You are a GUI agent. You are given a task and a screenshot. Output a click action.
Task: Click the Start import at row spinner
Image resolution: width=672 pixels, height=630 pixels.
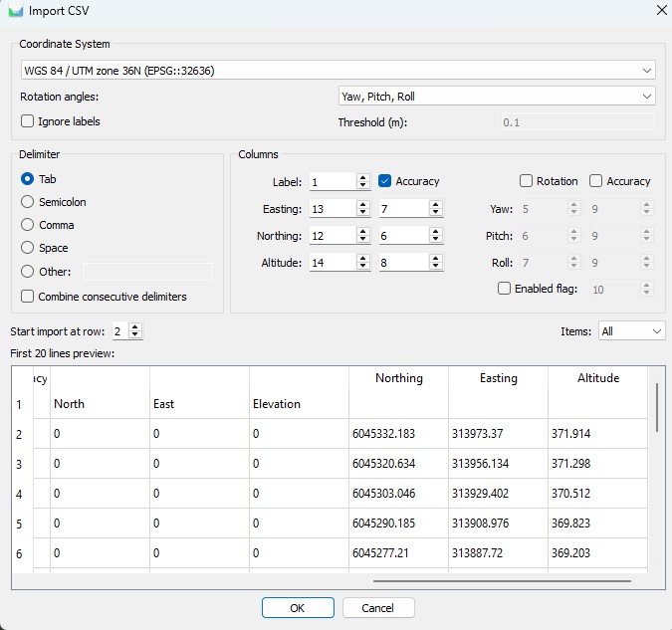tap(135, 330)
